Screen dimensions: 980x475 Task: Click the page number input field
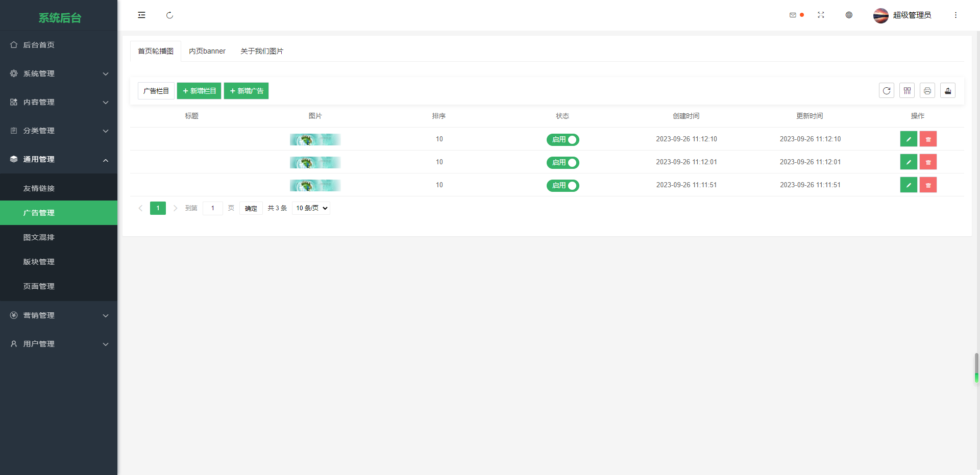pyautogui.click(x=213, y=208)
